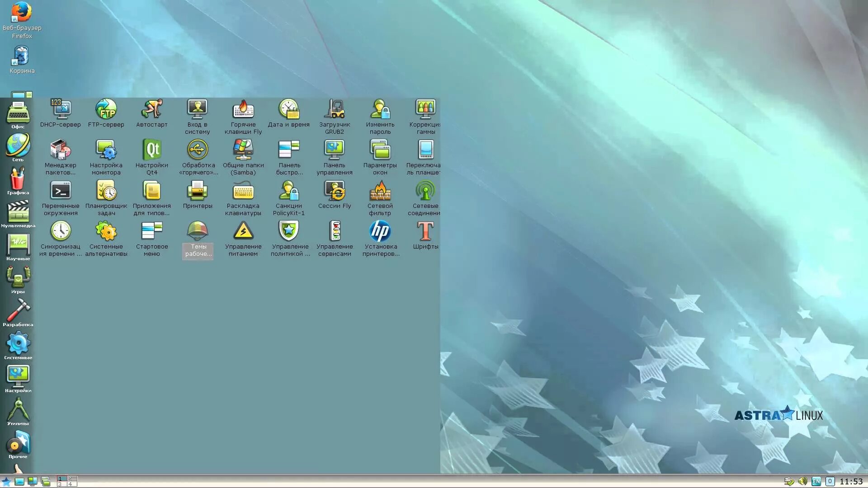Open volume control tray icon

pos(802,482)
